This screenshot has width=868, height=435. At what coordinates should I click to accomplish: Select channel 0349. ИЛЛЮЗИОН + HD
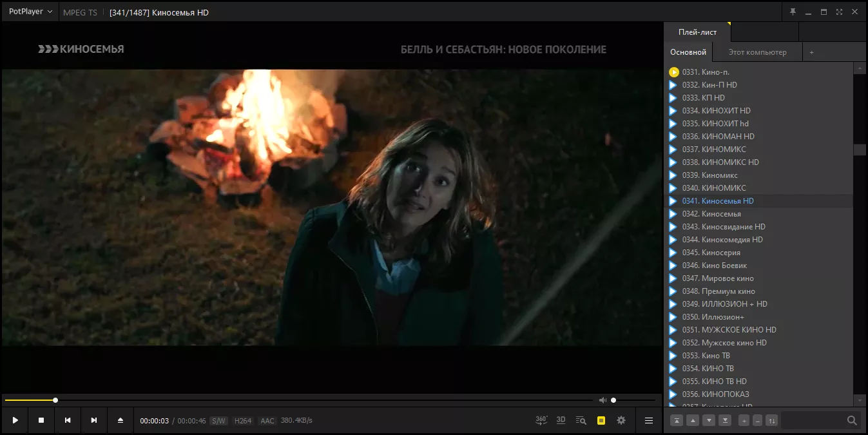click(758, 304)
